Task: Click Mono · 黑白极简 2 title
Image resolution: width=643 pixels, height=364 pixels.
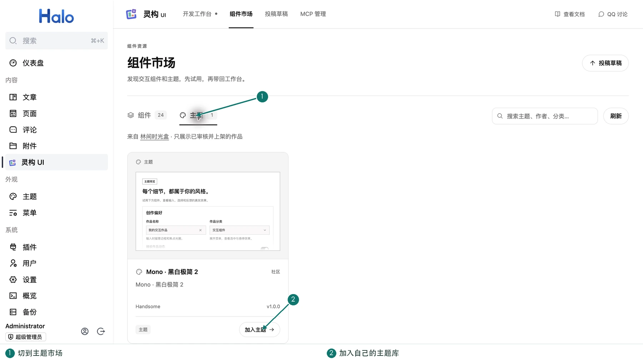Action: pyautogui.click(x=172, y=272)
